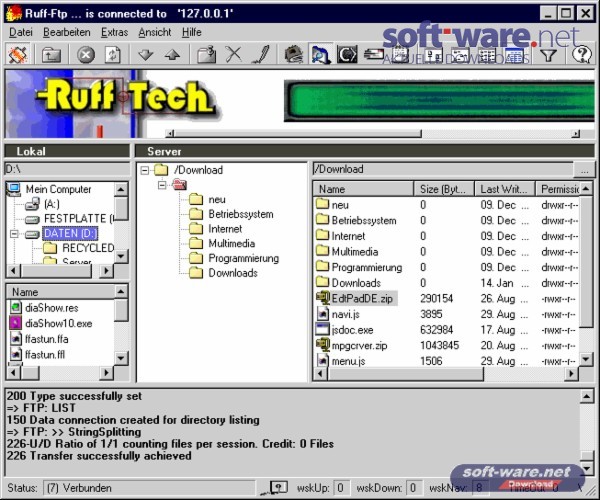The image size is (600, 500).
Task: Click the diaShow10.exe file icon
Action: pyautogui.click(x=15, y=323)
